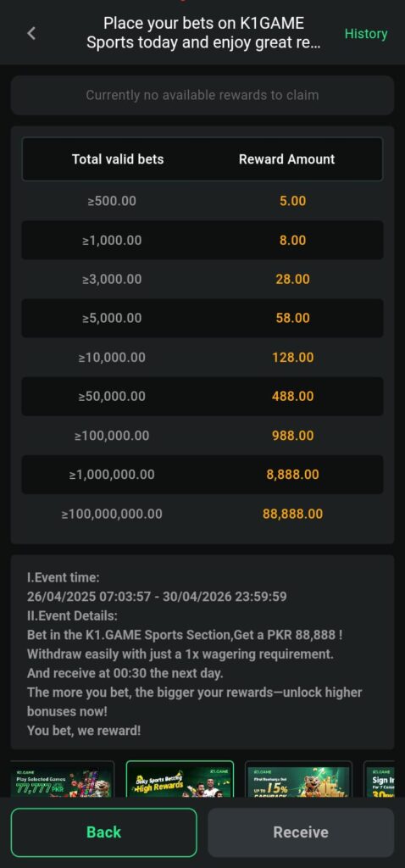This screenshot has height=868, width=405.
Task: Tap the Event time date range text
Action: pyautogui.click(x=157, y=597)
